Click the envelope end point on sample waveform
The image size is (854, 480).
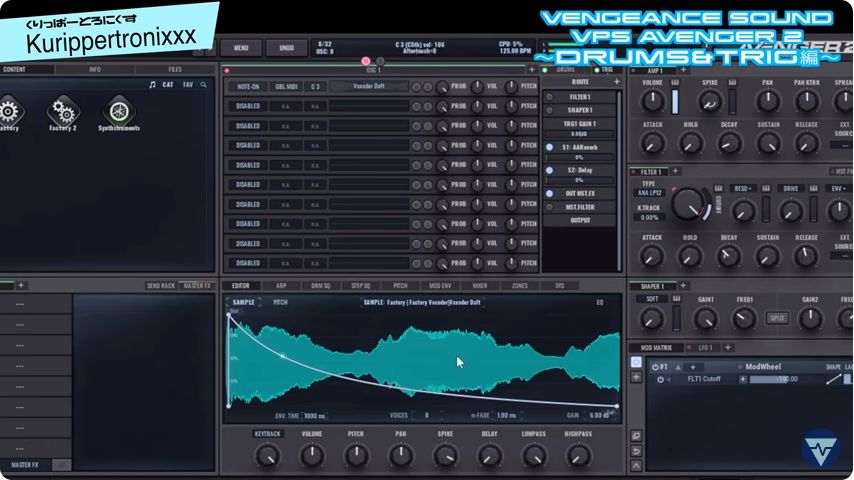click(x=617, y=406)
